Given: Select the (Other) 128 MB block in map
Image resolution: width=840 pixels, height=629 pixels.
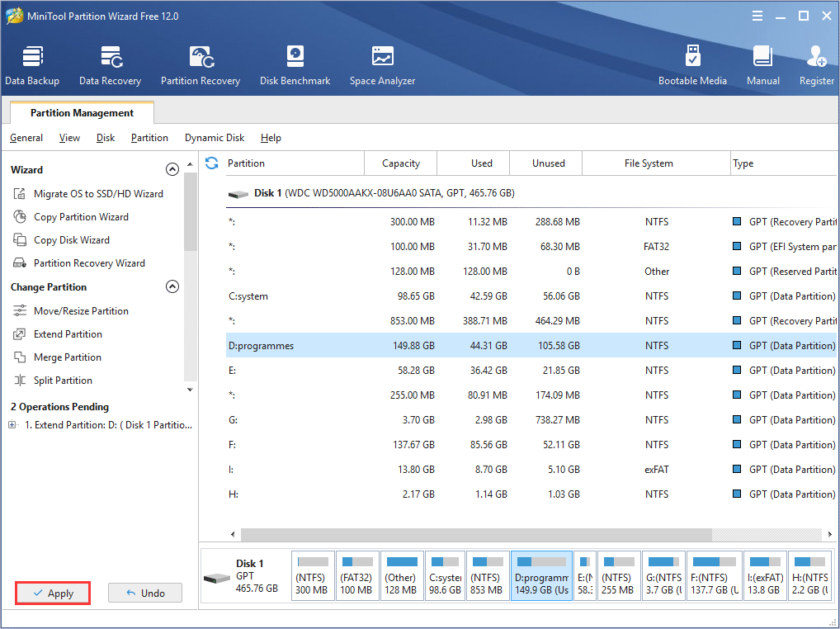Looking at the screenshot, I should click(x=402, y=575).
